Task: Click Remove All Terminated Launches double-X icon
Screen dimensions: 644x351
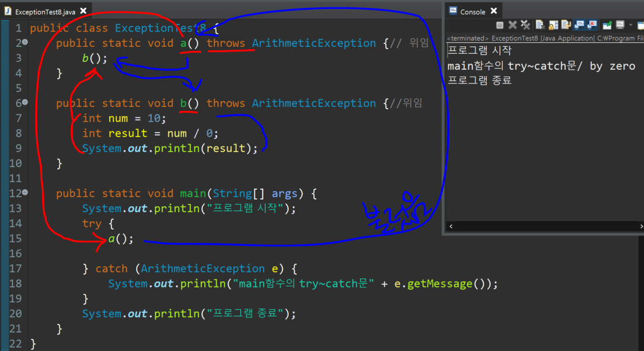Action: coord(525,26)
